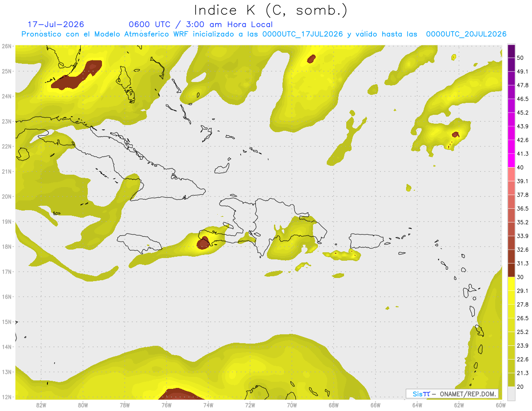The width and height of the screenshot is (532, 411).
Task: Click the '74W' longitude label
Action: tap(208, 405)
